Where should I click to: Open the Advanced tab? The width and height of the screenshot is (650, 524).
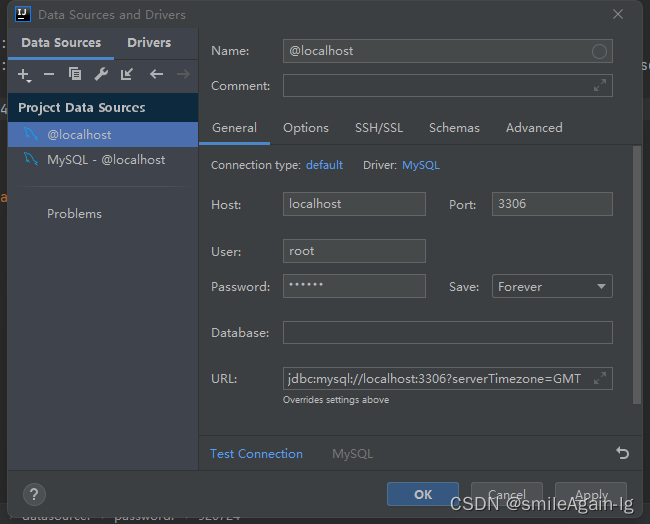[x=534, y=128]
